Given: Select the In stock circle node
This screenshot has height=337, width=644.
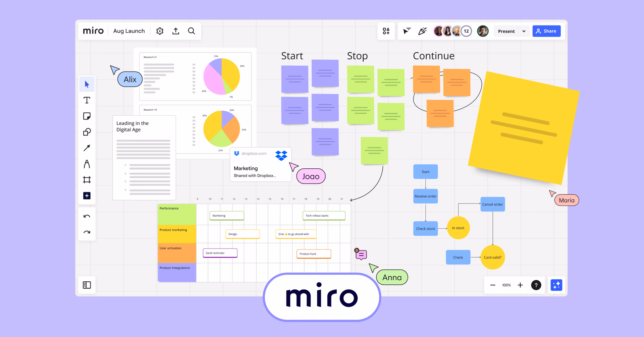Looking at the screenshot, I should click(458, 228).
